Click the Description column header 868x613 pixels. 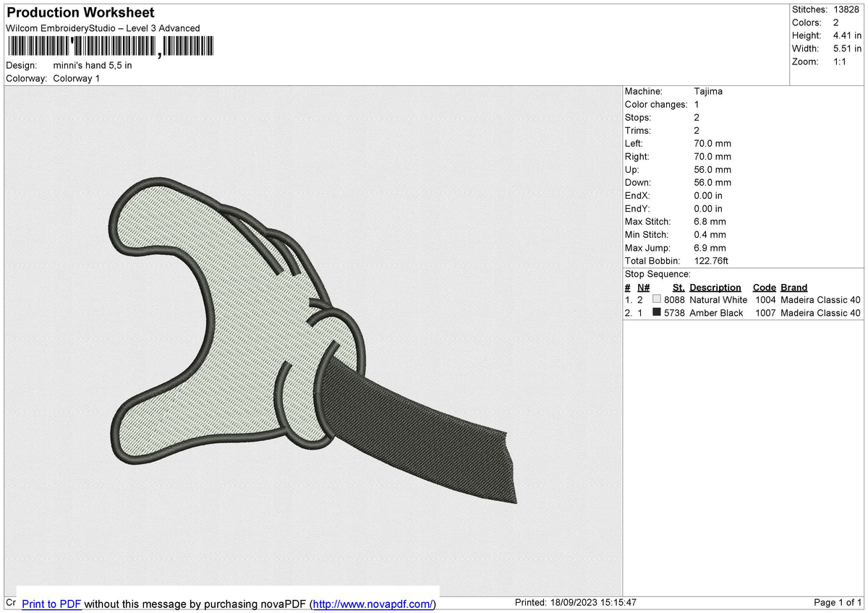pos(715,287)
